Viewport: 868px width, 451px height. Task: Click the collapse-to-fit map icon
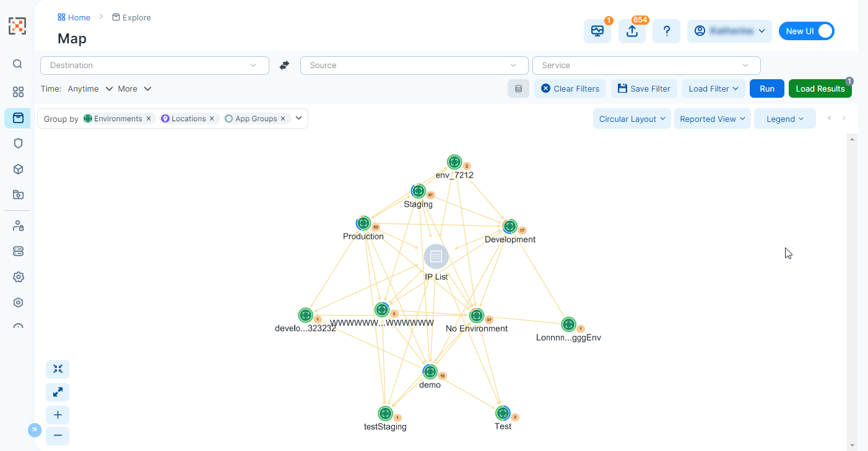[58, 369]
